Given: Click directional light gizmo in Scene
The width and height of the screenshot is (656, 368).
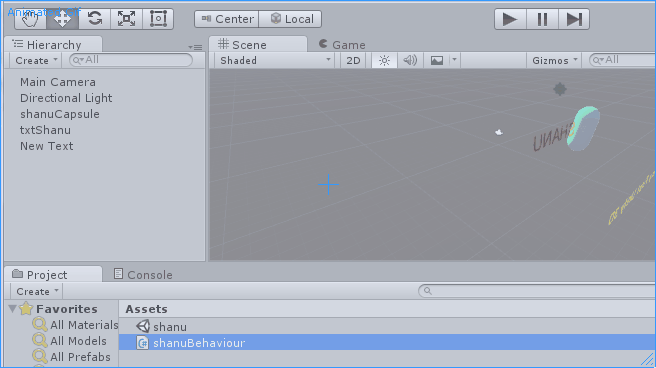Looking at the screenshot, I should coord(560,89).
